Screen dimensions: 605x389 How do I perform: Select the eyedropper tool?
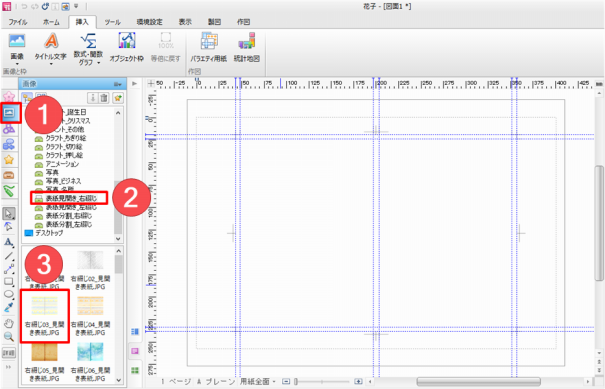click(x=9, y=308)
